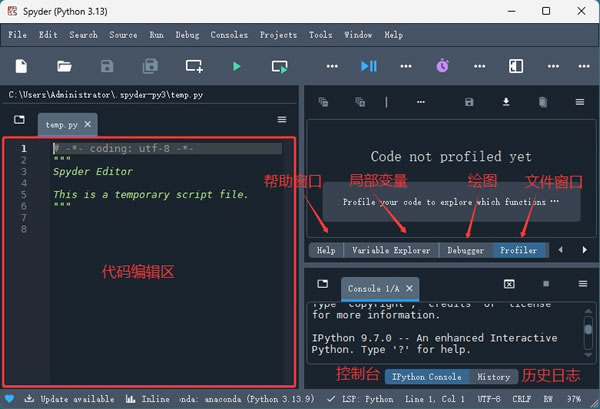Screen dimensions: 600x409
Task: Switch to Variable Explorer tab
Action: pyautogui.click(x=391, y=250)
